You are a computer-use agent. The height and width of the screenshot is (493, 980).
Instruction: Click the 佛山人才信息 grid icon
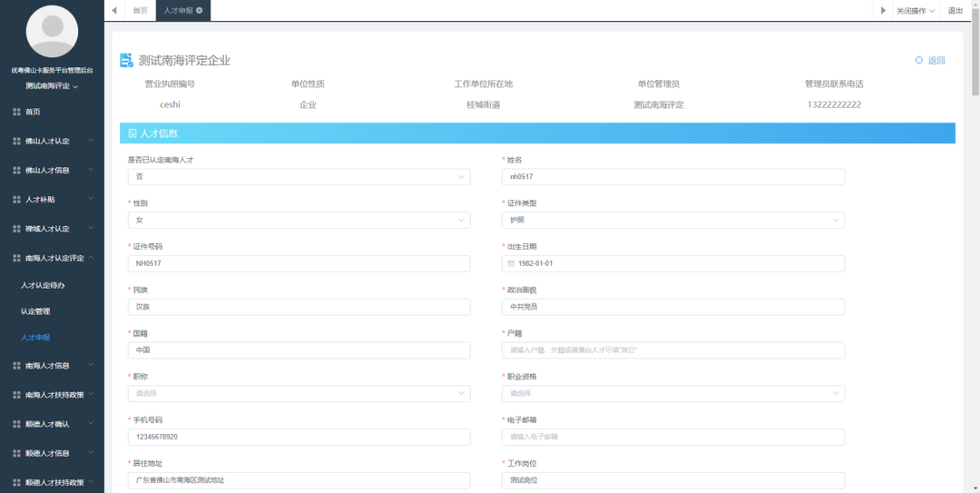pyautogui.click(x=17, y=170)
